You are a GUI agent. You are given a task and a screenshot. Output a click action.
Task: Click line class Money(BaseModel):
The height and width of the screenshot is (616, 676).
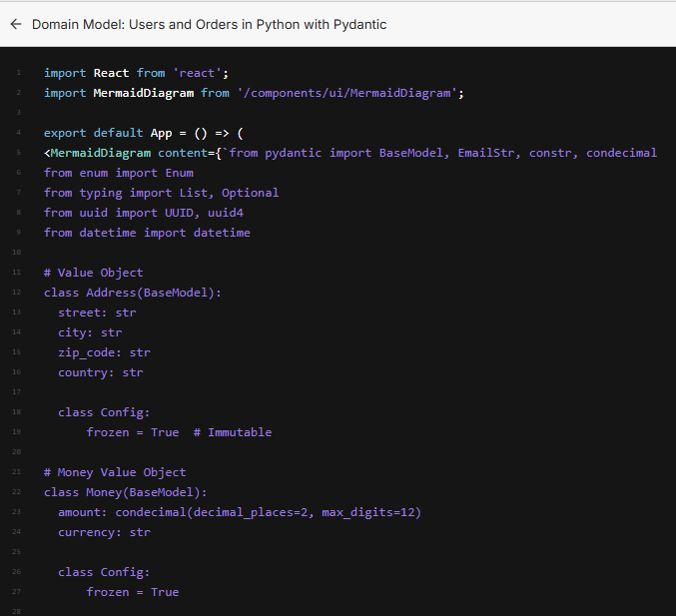click(x=126, y=492)
